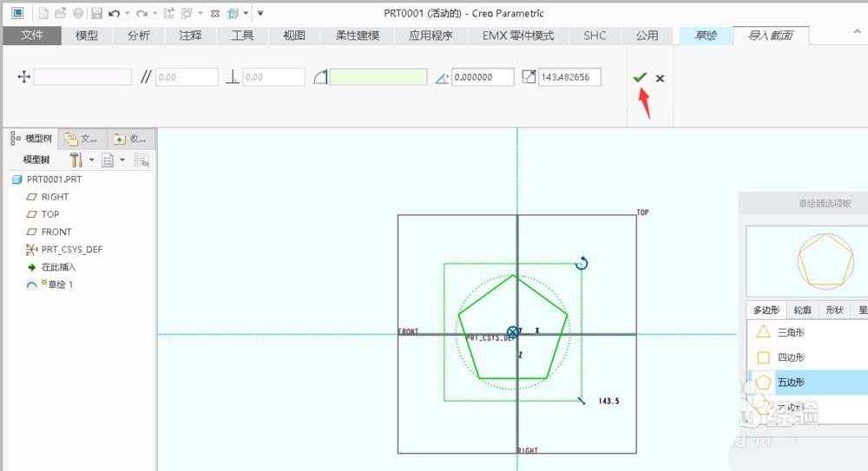Expand the Redo dropdown arrow
The width and height of the screenshot is (868, 471).
155,14
